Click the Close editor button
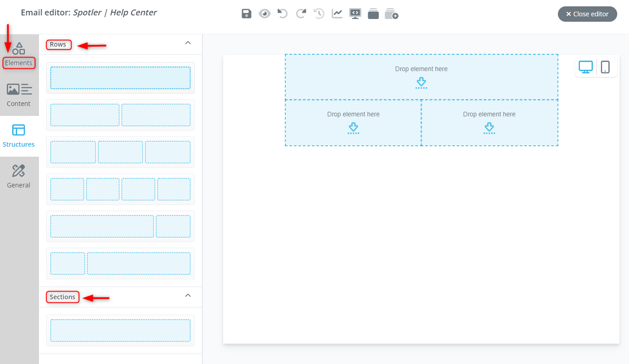The height and width of the screenshot is (364, 629). (x=587, y=14)
